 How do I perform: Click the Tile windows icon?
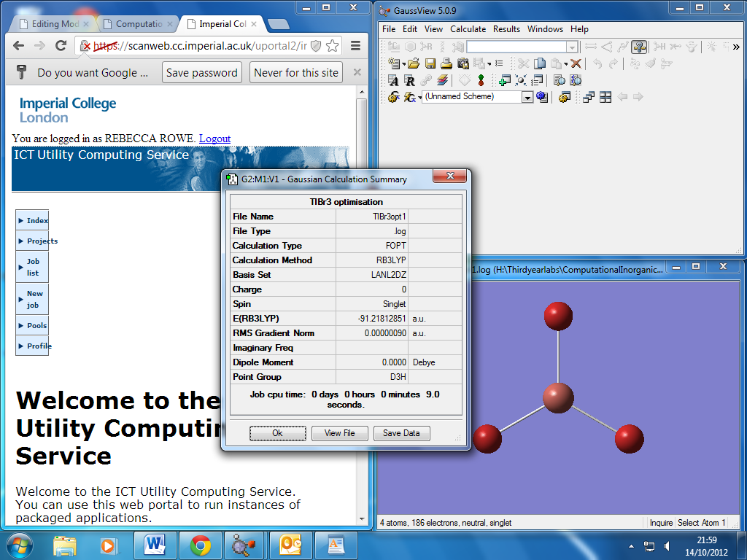click(x=605, y=97)
